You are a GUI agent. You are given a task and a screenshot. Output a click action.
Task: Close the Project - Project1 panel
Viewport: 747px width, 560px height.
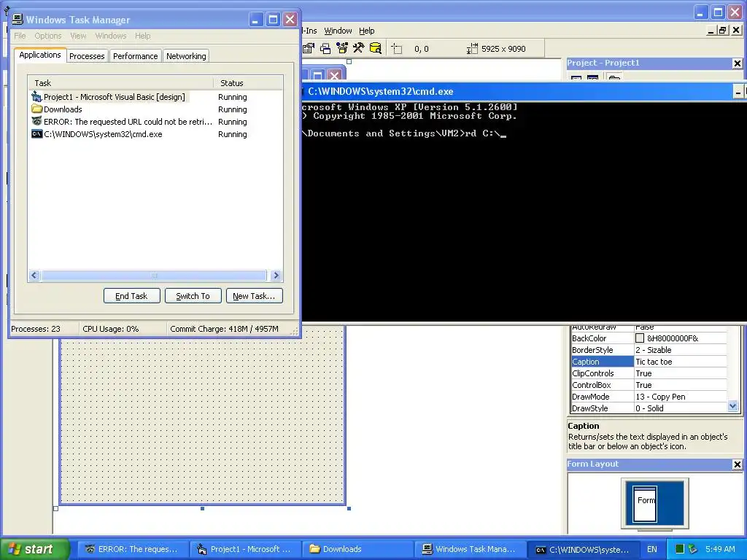tap(737, 63)
